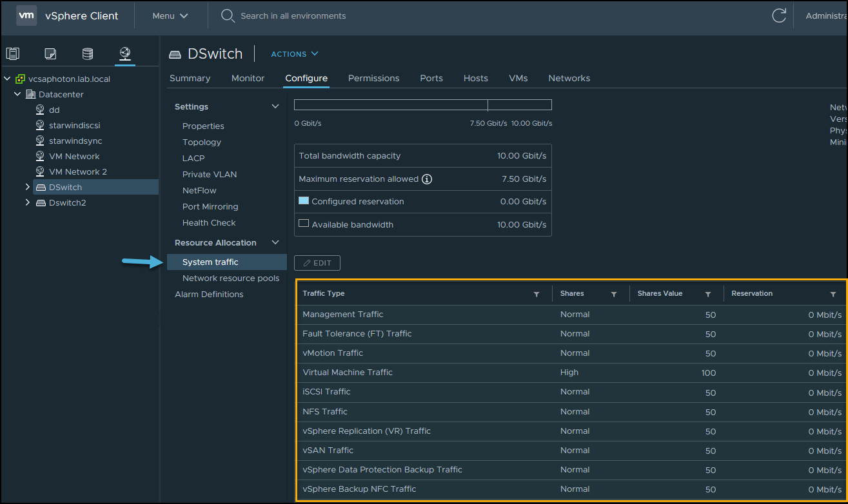Click the VMware vm logo
848x504 pixels.
(26, 16)
